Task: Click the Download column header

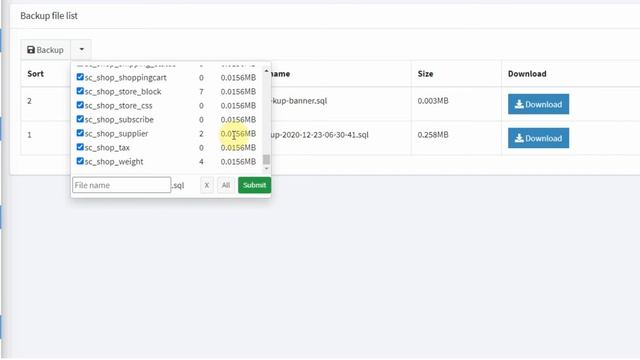Action: pos(527,74)
